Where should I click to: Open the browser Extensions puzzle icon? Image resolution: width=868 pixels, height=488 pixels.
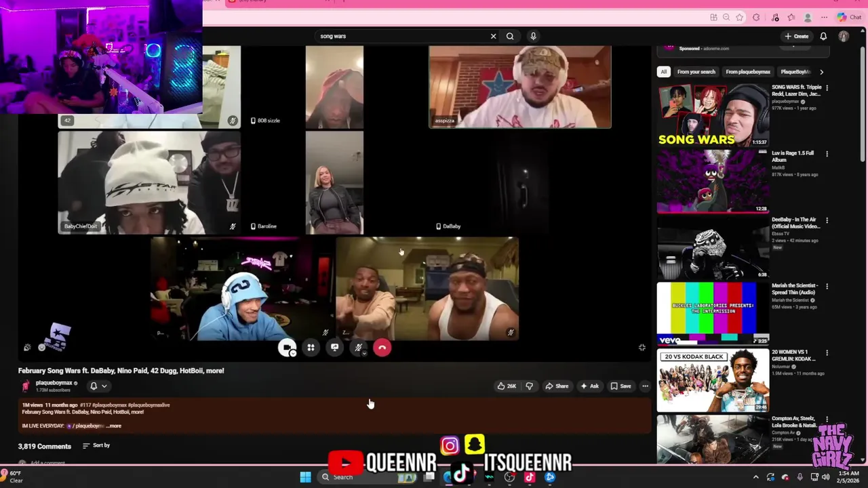pos(757,18)
